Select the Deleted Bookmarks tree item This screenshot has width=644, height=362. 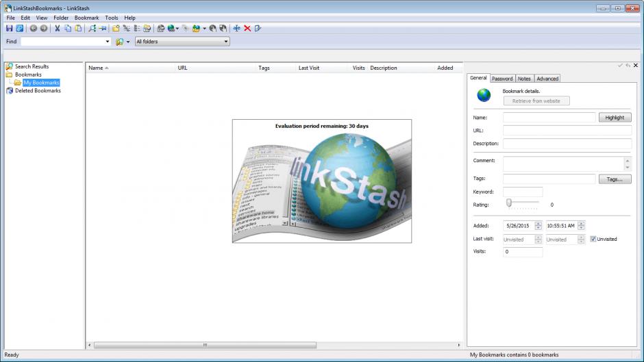pyautogui.click(x=38, y=91)
